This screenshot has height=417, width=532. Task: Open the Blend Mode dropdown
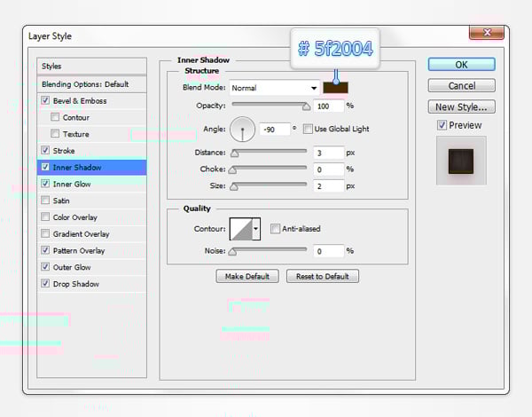point(275,88)
